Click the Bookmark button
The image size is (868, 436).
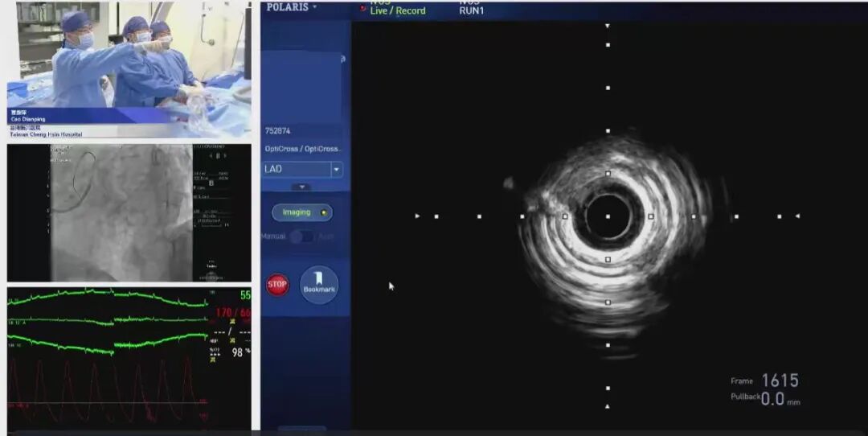(x=319, y=284)
